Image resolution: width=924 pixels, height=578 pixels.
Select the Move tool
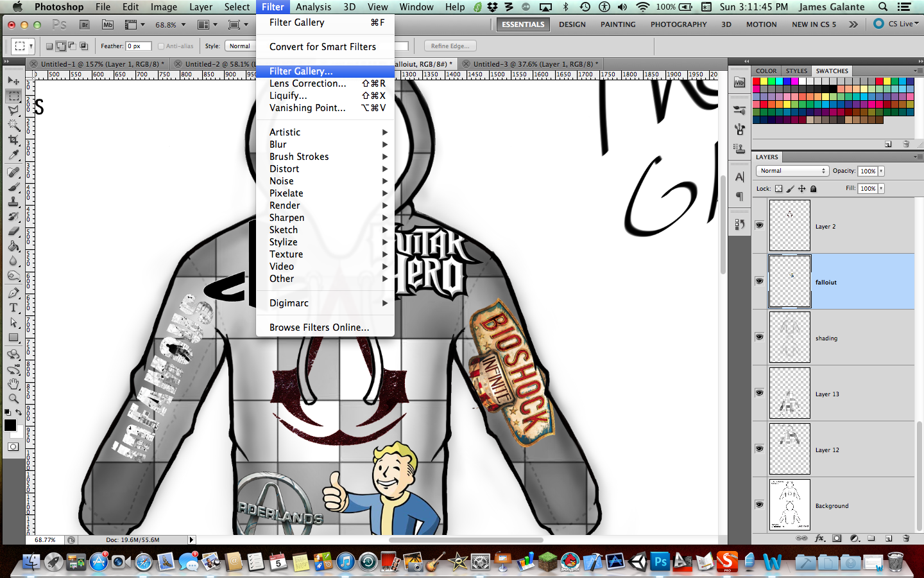click(x=13, y=81)
